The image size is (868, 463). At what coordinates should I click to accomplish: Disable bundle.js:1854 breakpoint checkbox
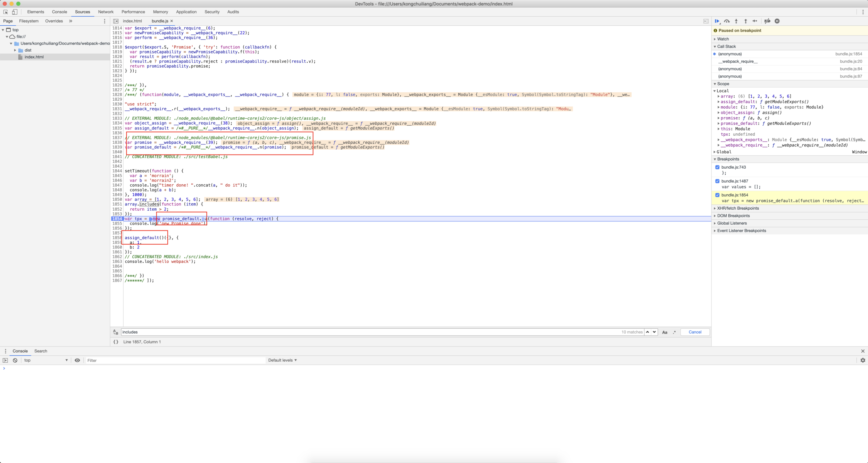pos(717,195)
